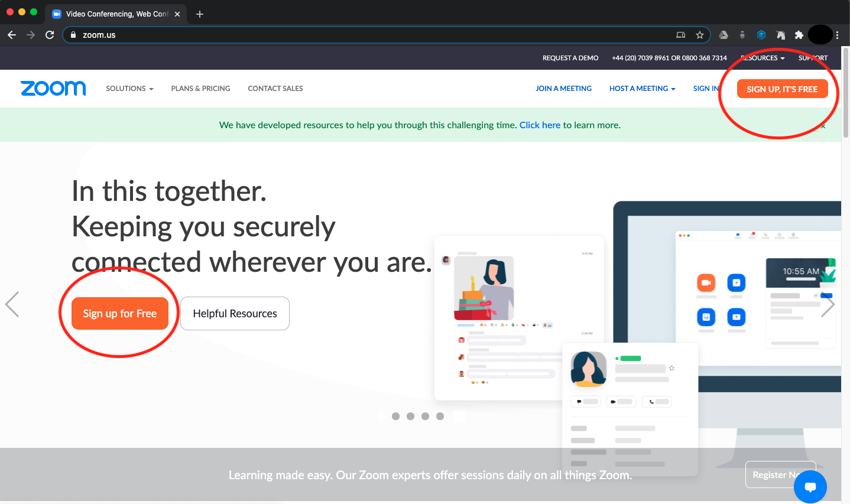Click the Zoom logo
The width and height of the screenshot is (850, 504).
53,88
